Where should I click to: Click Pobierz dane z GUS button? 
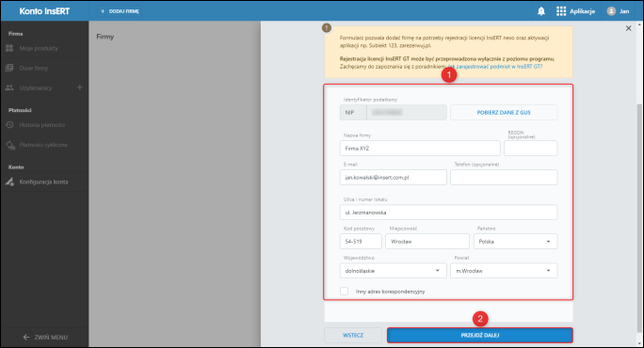point(504,113)
